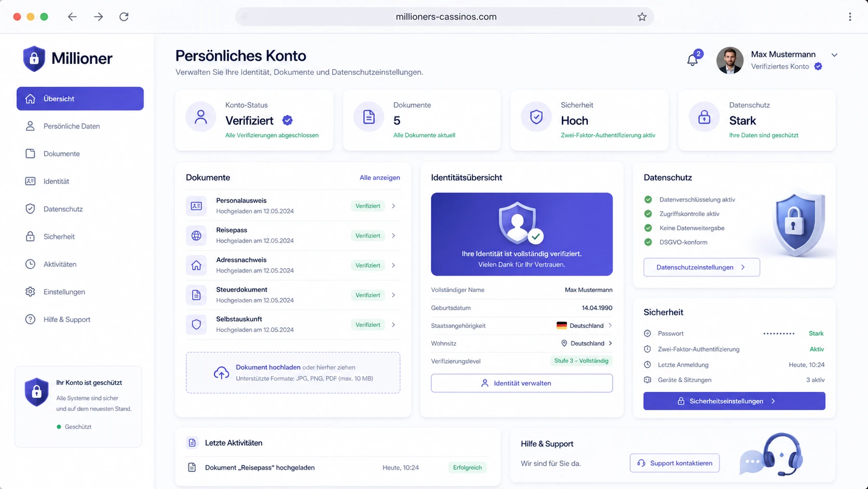Click the Millioner shield logo
868x489 pixels.
pyautogui.click(x=34, y=58)
